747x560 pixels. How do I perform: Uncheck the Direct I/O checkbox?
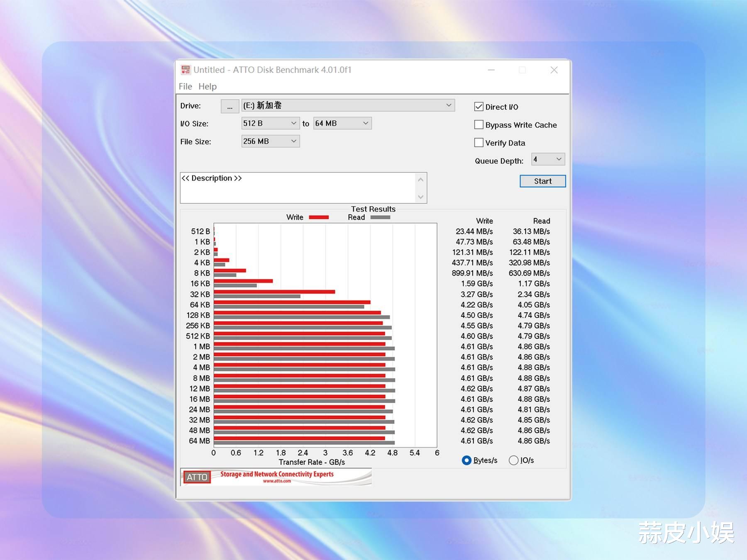pyautogui.click(x=479, y=107)
